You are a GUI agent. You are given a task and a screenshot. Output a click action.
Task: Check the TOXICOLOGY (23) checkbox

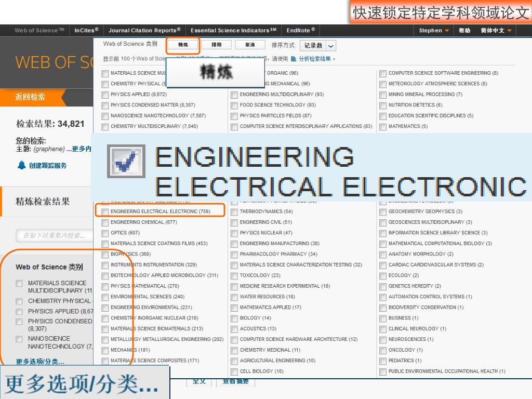[234, 276]
